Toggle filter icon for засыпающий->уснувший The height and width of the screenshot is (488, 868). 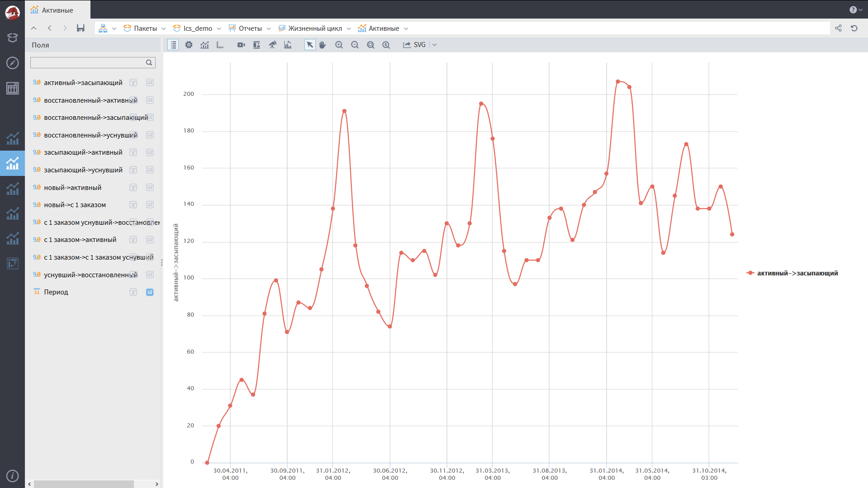[x=133, y=170]
